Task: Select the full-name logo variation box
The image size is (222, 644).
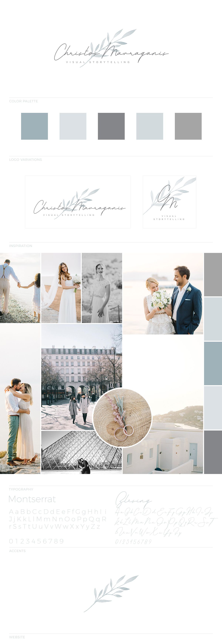Action: click(78, 202)
